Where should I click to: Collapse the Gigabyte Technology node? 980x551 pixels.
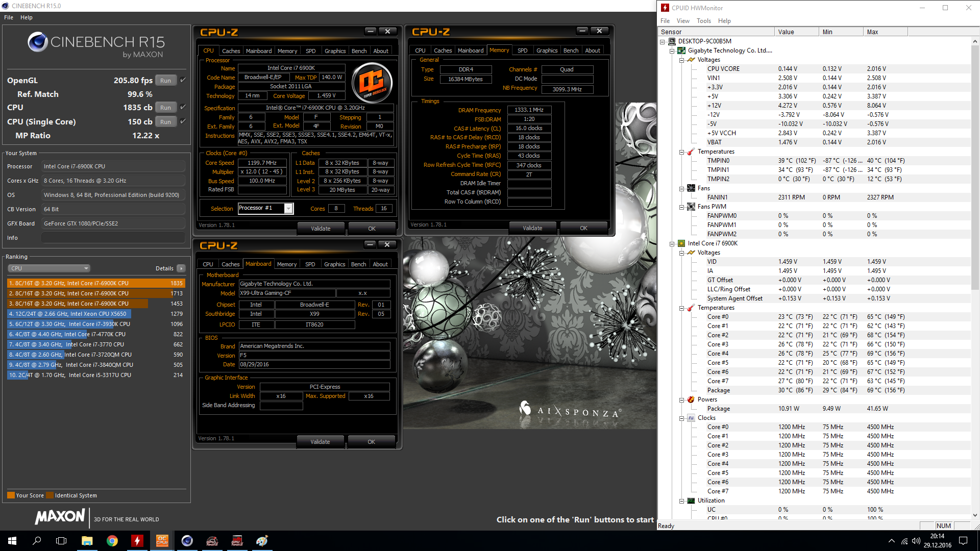[672, 51]
